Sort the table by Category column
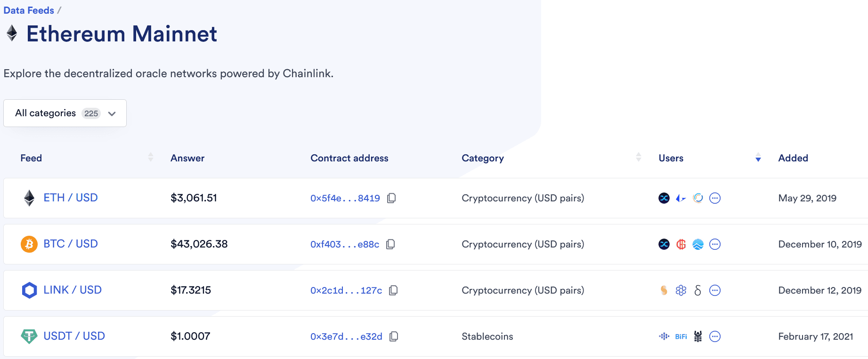The width and height of the screenshot is (868, 359). 639,158
